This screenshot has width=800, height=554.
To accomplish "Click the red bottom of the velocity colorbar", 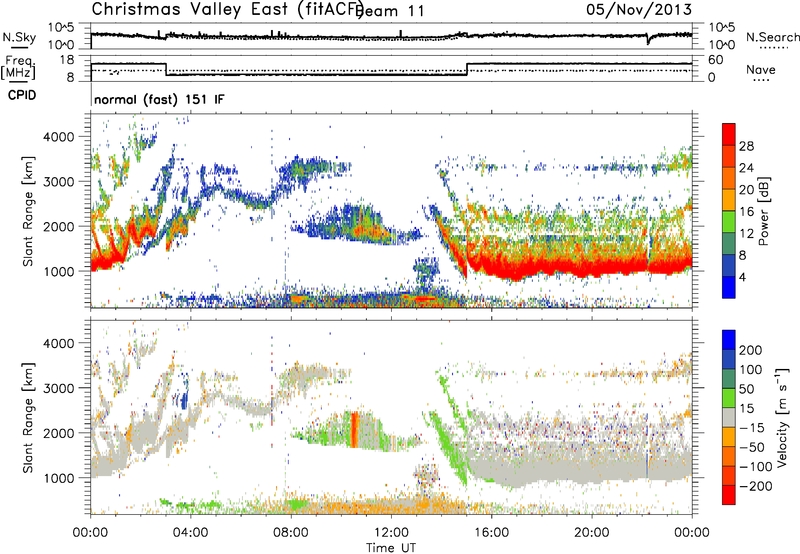I will pyautogui.click(x=729, y=495).
